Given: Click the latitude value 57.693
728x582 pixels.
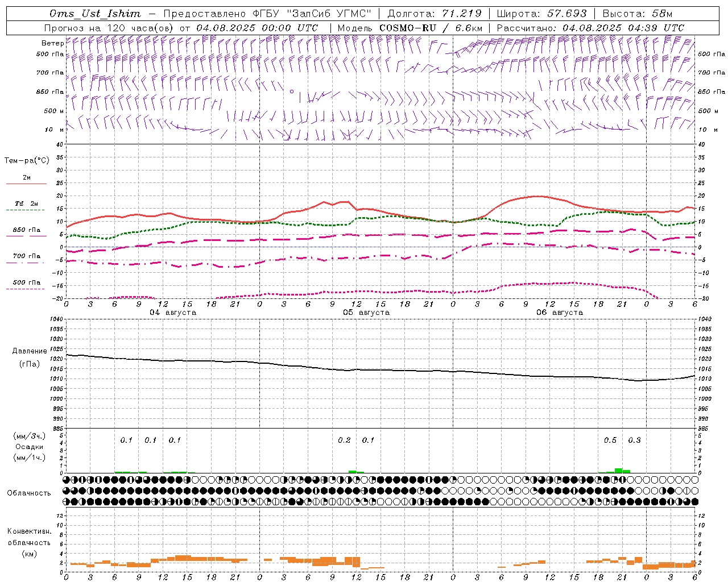Looking at the screenshot, I should tap(567, 14).
